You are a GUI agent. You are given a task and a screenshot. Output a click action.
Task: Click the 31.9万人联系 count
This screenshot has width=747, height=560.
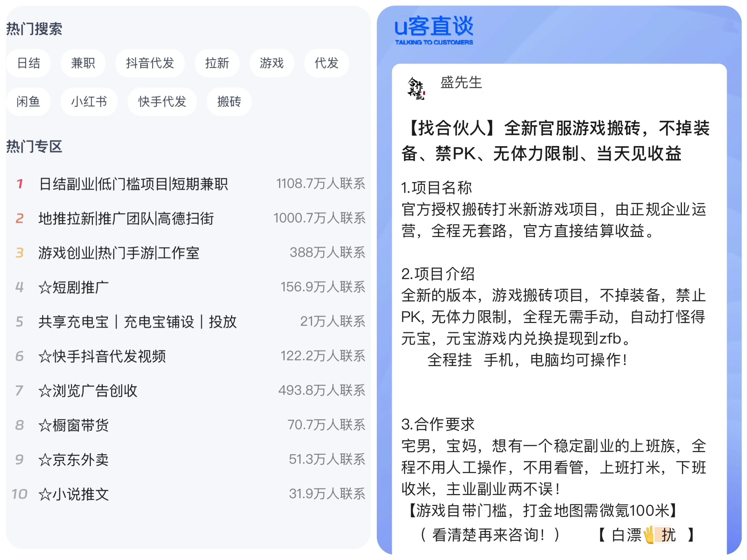pyautogui.click(x=327, y=494)
